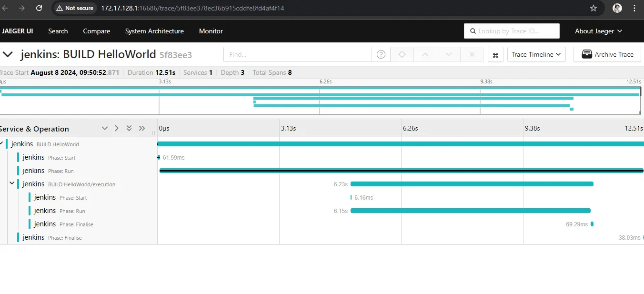Open the browser profile avatar
The height and width of the screenshot is (294, 644).
coord(617,8)
